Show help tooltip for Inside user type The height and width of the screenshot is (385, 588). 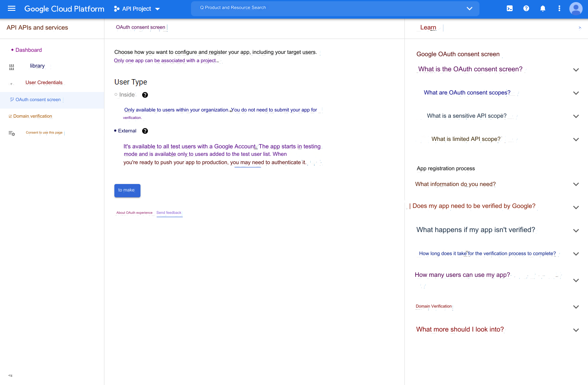click(x=145, y=95)
